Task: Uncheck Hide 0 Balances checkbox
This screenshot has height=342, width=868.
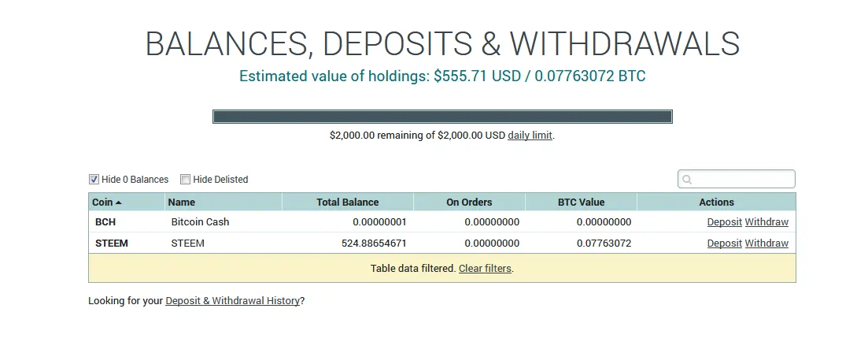Action: point(94,179)
